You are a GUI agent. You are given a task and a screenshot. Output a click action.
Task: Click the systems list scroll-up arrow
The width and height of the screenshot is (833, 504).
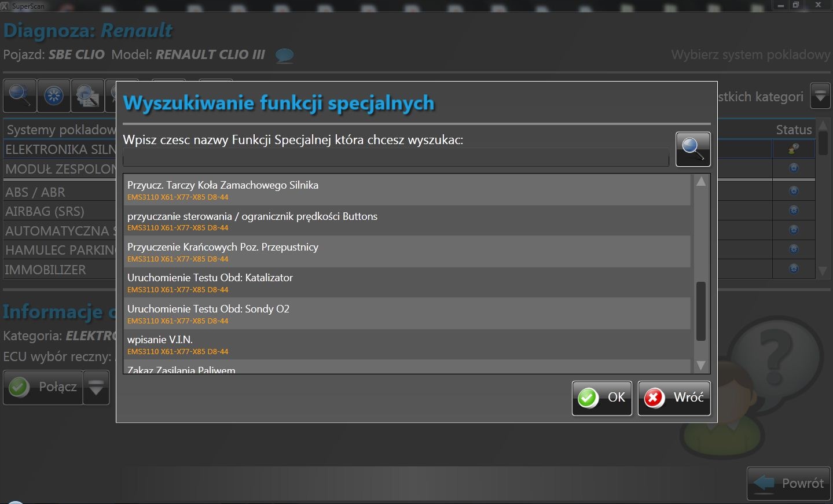point(823,126)
